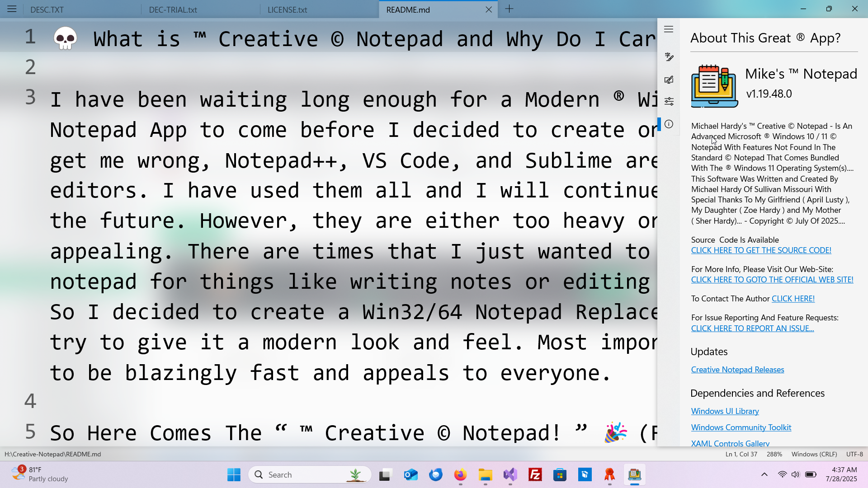Viewport: 868px width, 488px height.
Task: Select the About info page icon
Action: coord(669,124)
